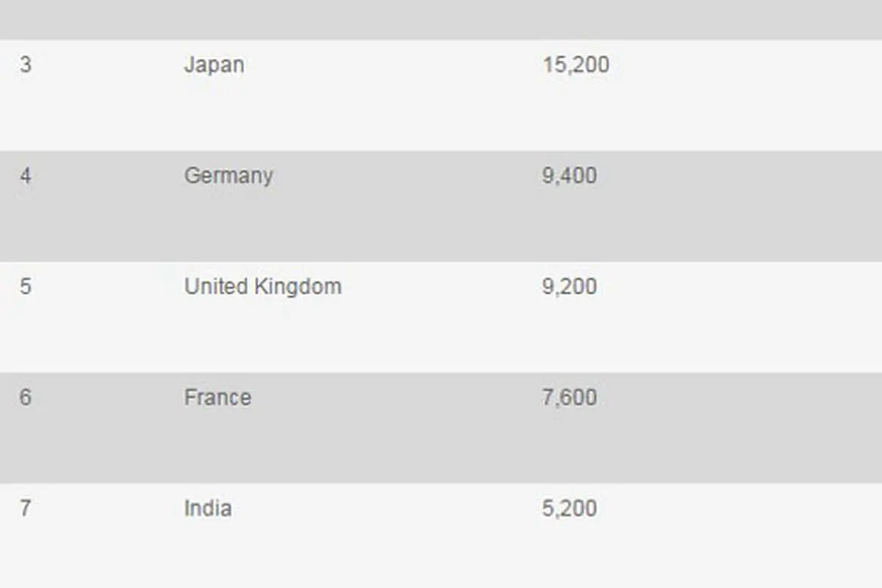Screen dimensions: 882x588
Task: Click rank number 5
Action: pyautogui.click(x=26, y=286)
